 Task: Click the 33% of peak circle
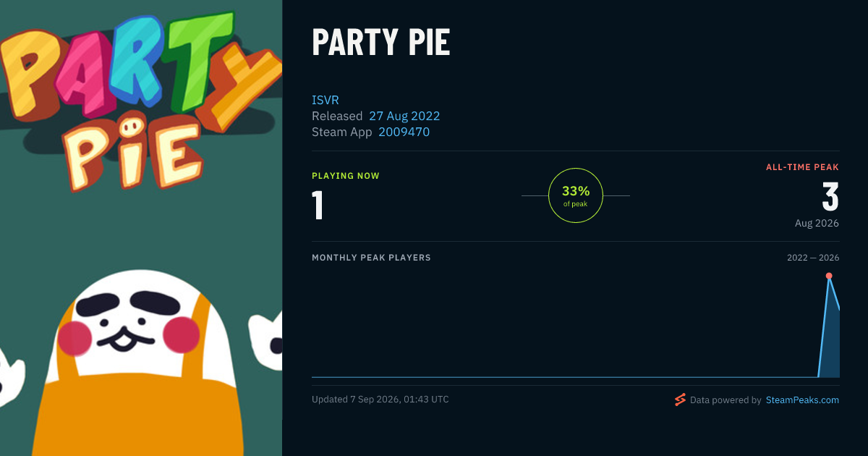(x=576, y=195)
